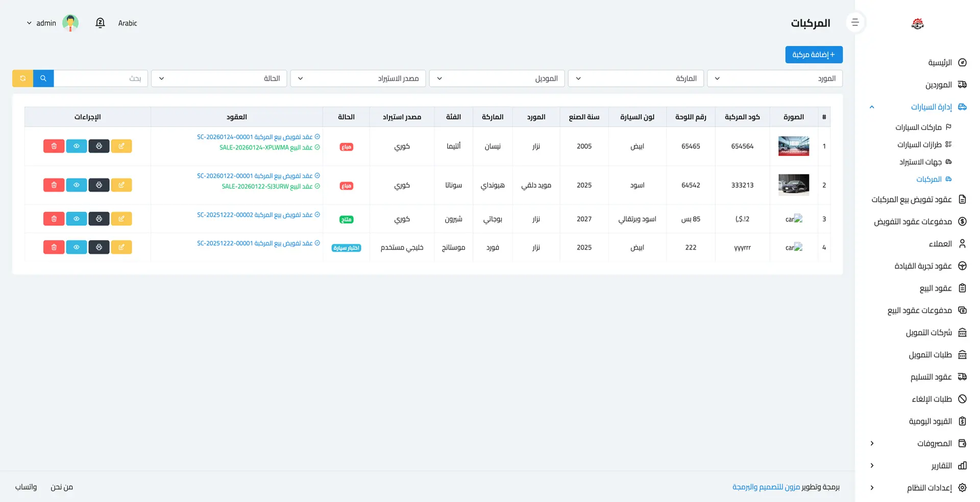Viewport: 980px width, 502px height.
Task: Click the بحث search input field
Action: pyautogui.click(x=101, y=79)
